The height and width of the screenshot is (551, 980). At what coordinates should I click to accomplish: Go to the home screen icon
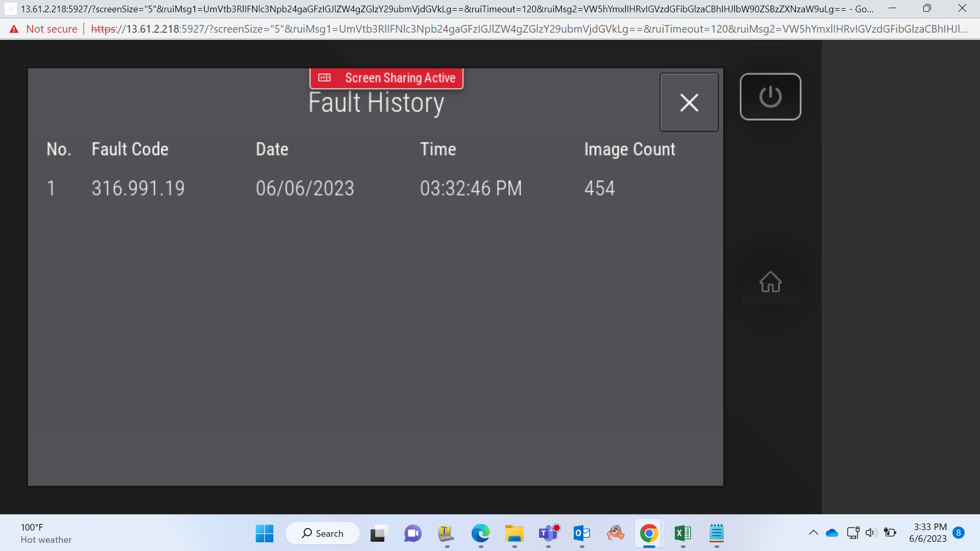[x=770, y=282]
